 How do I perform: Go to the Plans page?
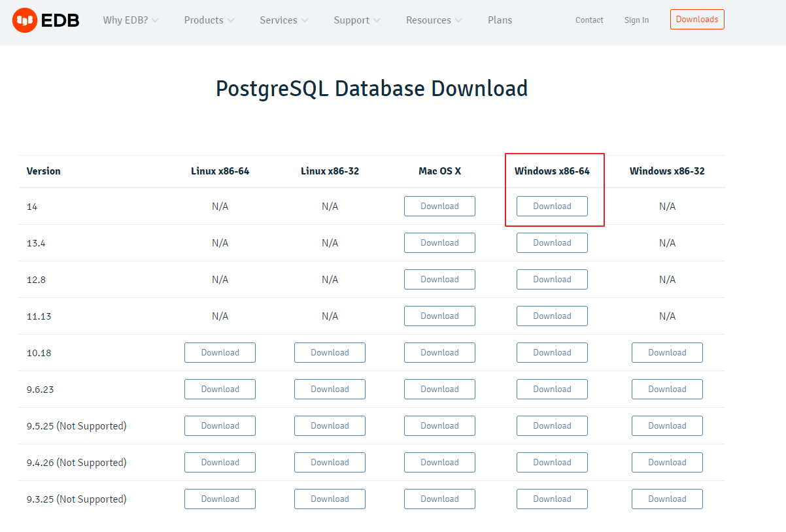[x=500, y=20]
